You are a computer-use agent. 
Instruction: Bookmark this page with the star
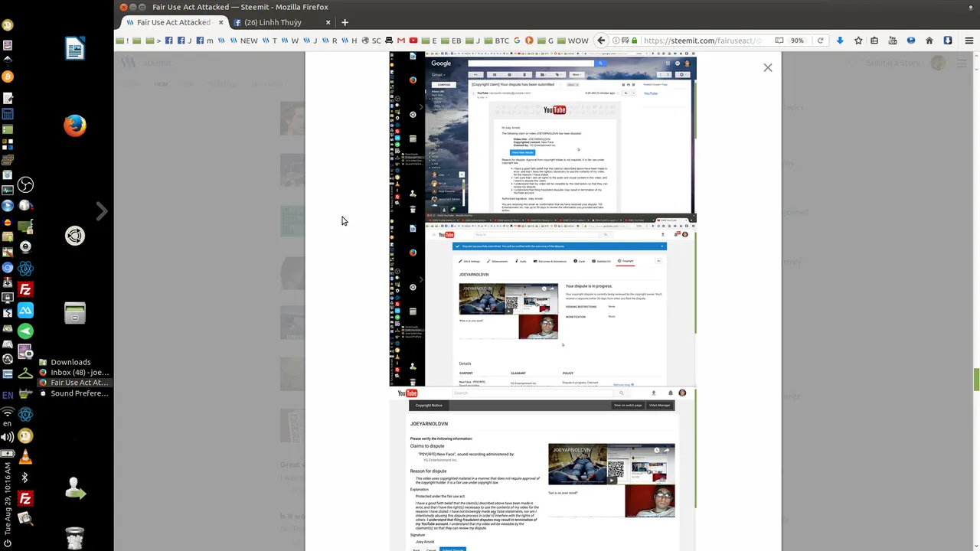coord(858,41)
